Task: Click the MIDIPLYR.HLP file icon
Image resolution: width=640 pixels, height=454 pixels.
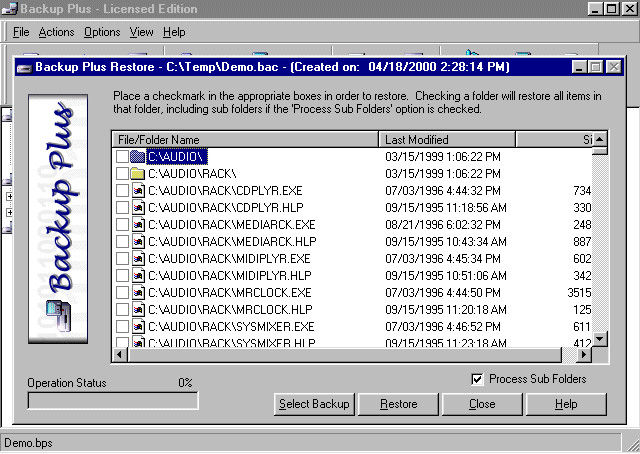Action: (x=138, y=276)
